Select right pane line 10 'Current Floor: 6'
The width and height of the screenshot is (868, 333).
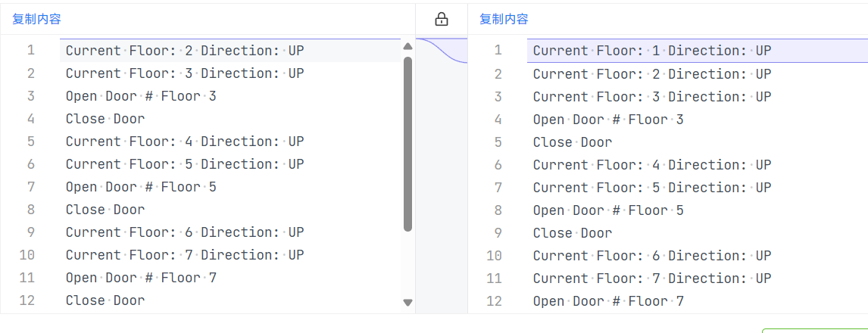click(x=652, y=256)
